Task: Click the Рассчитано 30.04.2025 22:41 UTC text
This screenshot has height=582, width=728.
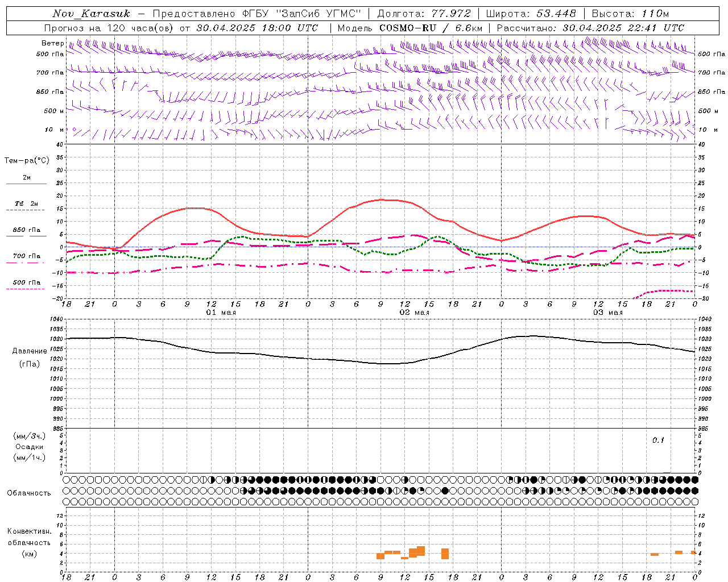Action: (590, 28)
